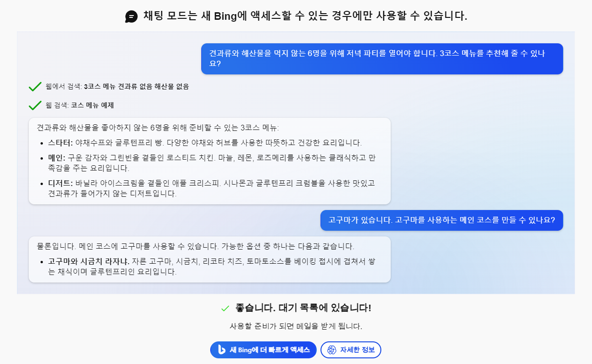The image size is (592, 364).
Task: Click the 디저트 bullet about 애플 크리스피
Action: 212,188
